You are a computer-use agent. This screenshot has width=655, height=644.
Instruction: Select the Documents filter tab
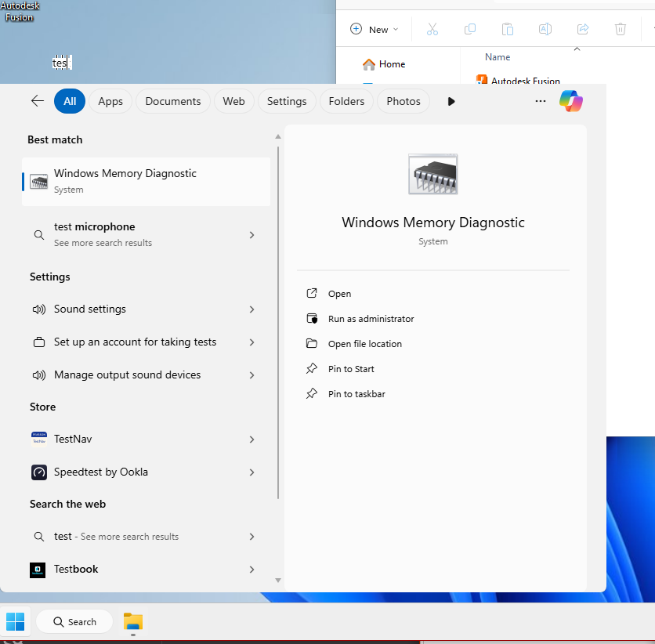173,101
